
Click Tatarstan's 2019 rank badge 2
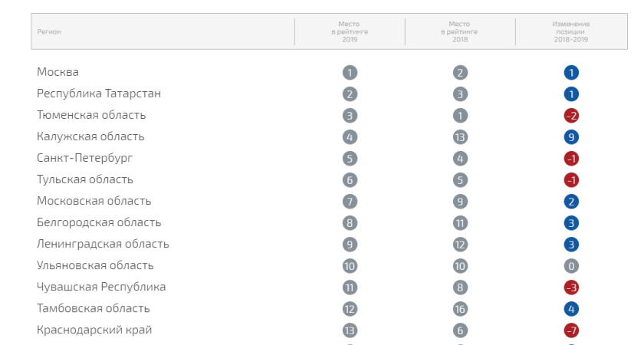(350, 94)
